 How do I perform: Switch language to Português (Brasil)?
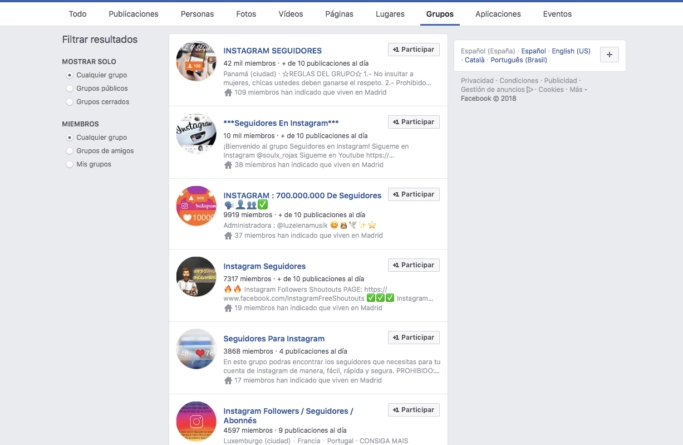click(519, 60)
